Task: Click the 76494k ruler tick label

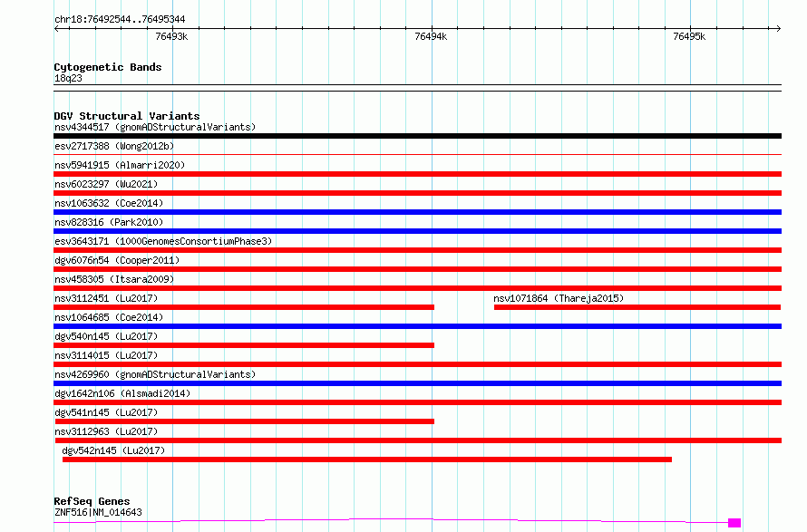Action: pos(431,37)
